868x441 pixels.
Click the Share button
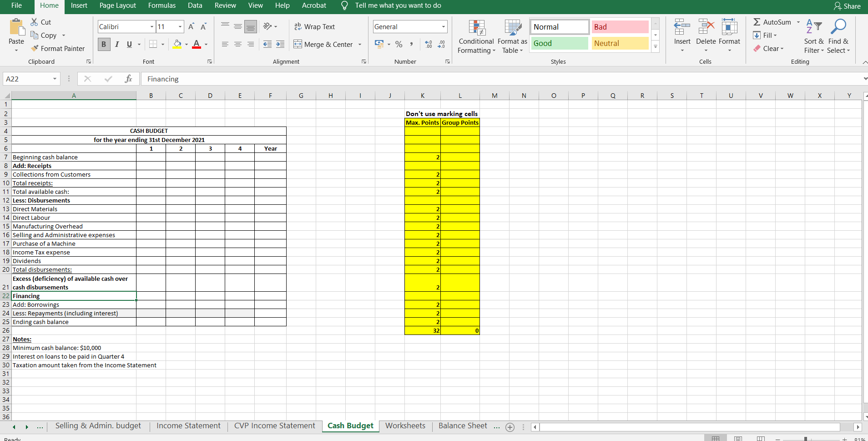[x=847, y=6]
